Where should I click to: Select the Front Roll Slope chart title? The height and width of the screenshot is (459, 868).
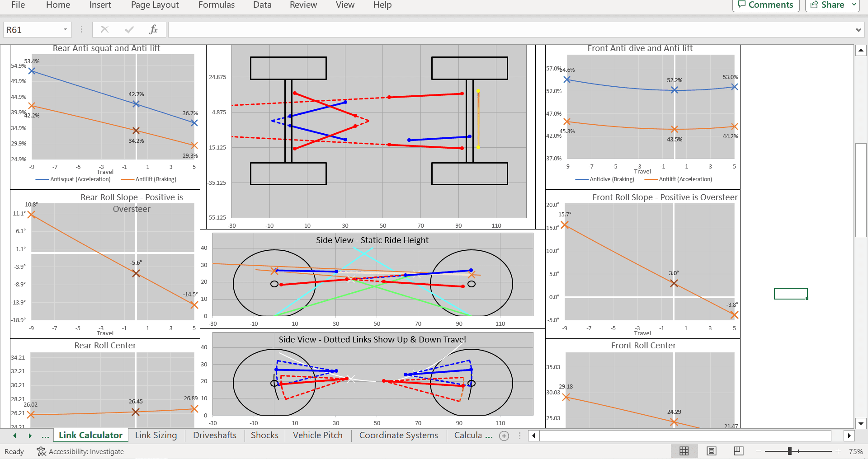pyautogui.click(x=665, y=197)
